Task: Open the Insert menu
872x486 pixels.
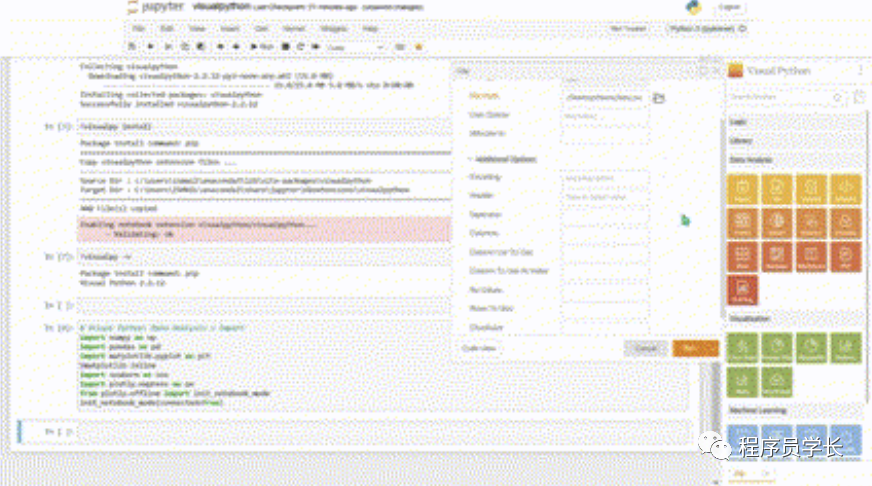Action: 230,28
